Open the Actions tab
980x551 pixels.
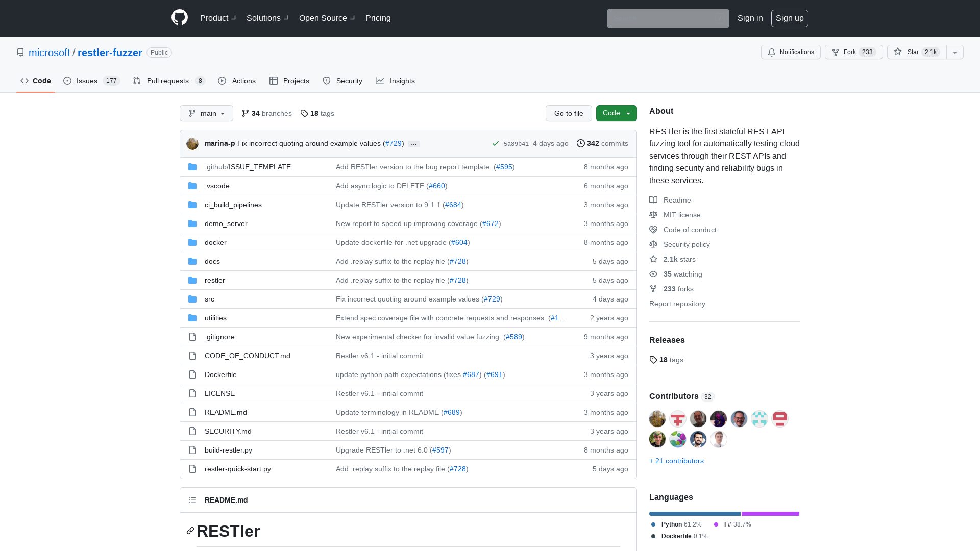pyautogui.click(x=237, y=81)
